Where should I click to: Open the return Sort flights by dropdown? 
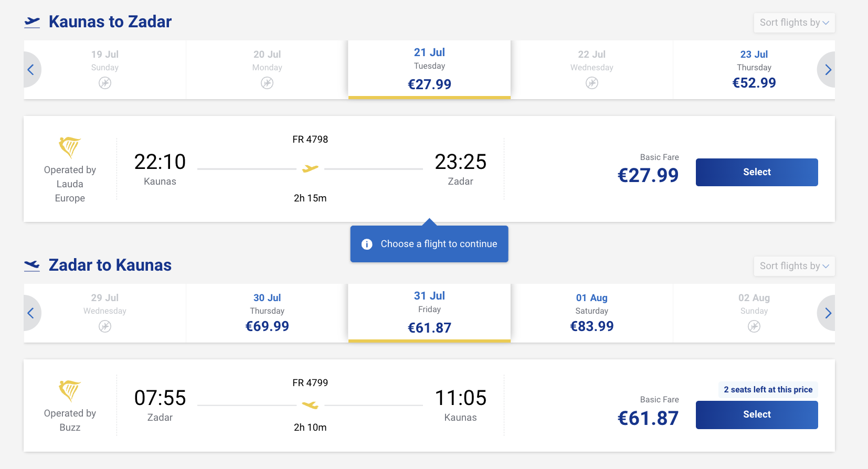pos(794,266)
